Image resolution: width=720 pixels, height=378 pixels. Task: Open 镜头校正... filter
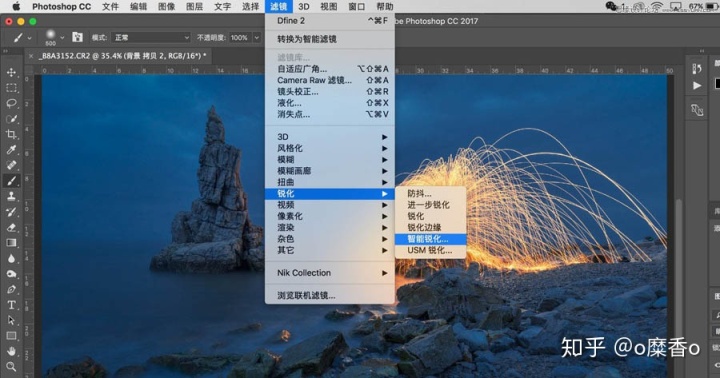[x=330, y=92]
